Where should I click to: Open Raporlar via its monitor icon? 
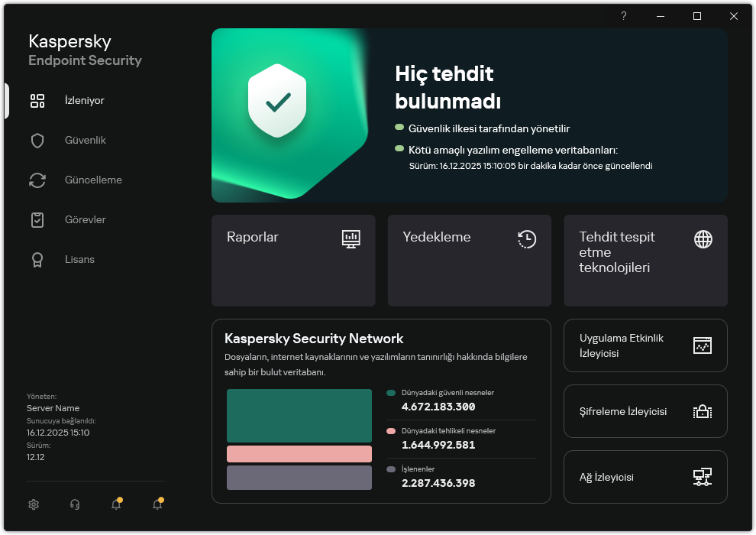coord(351,238)
